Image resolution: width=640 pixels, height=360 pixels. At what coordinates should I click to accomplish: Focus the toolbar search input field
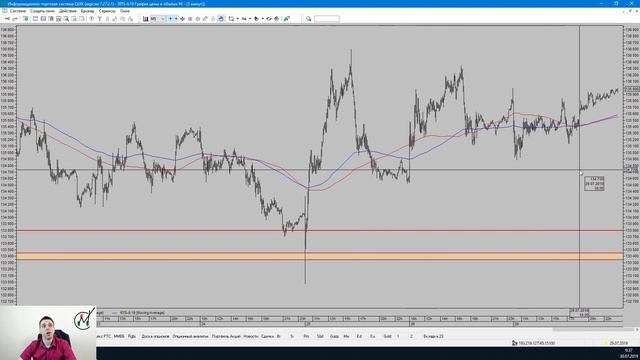pos(327,19)
